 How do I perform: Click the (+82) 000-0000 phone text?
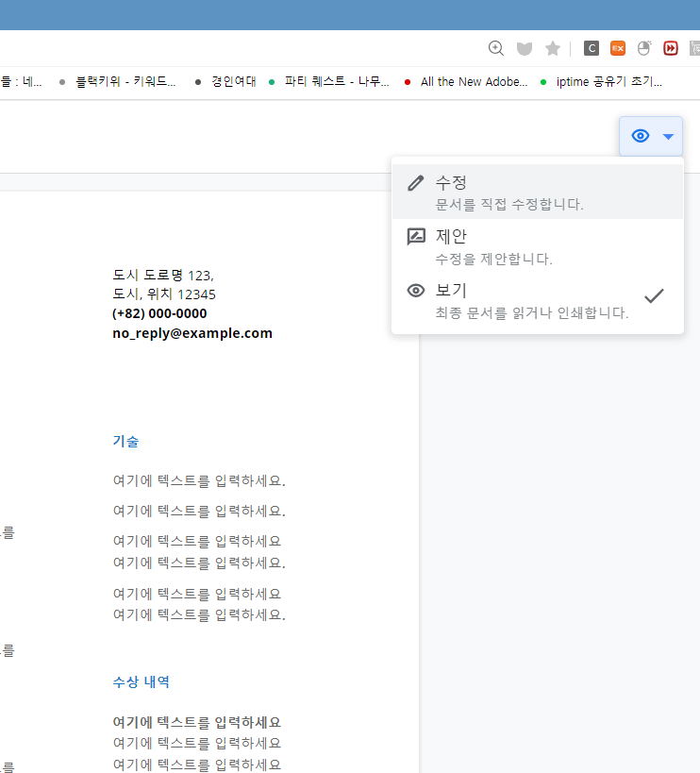point(159,313)
